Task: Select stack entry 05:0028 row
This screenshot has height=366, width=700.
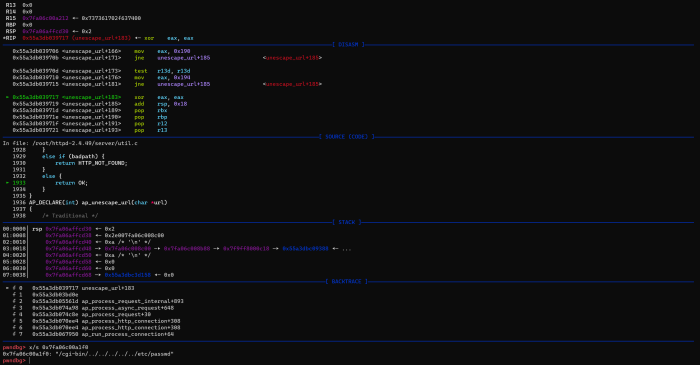Action: point(58,262)
